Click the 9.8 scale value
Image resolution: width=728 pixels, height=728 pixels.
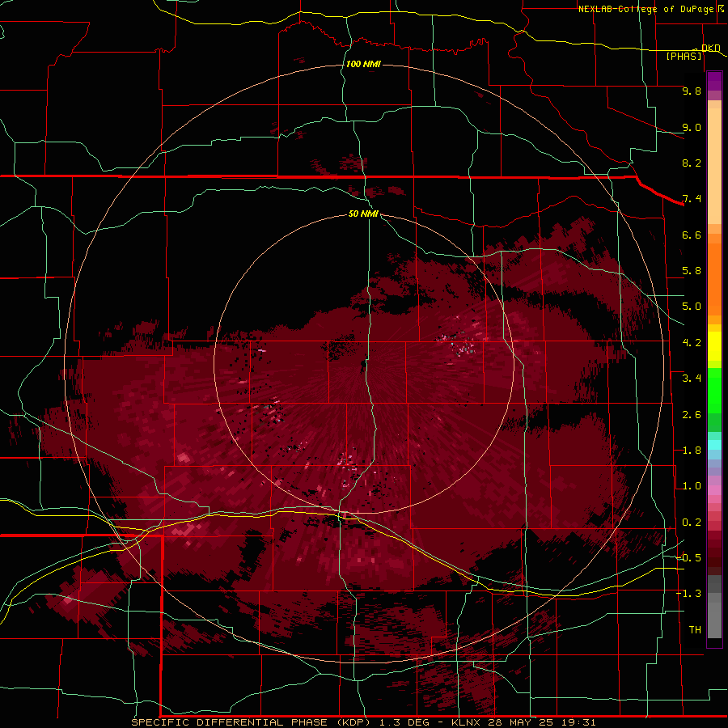(692, 91)
